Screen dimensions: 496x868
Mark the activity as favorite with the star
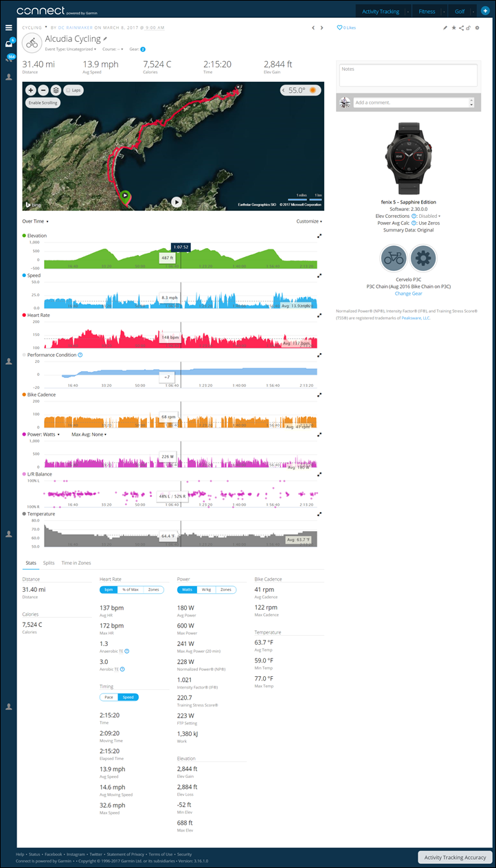tap(453, 27)
